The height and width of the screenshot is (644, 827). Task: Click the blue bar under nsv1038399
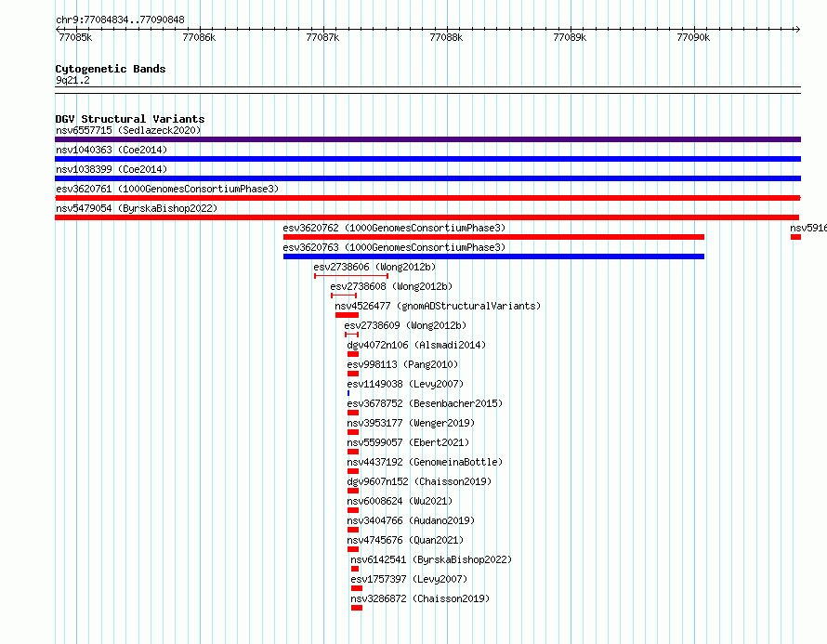point(427,178)
